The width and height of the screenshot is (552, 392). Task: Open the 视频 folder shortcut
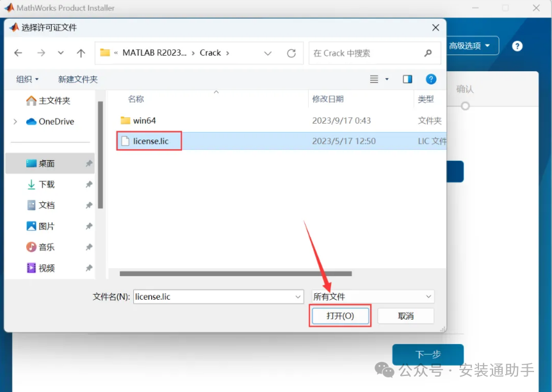(41, 268)
